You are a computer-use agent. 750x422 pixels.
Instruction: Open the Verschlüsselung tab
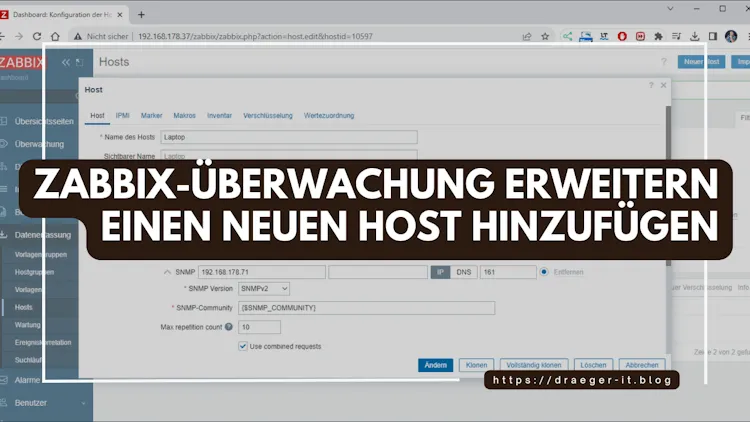click(x=268, y=116)
